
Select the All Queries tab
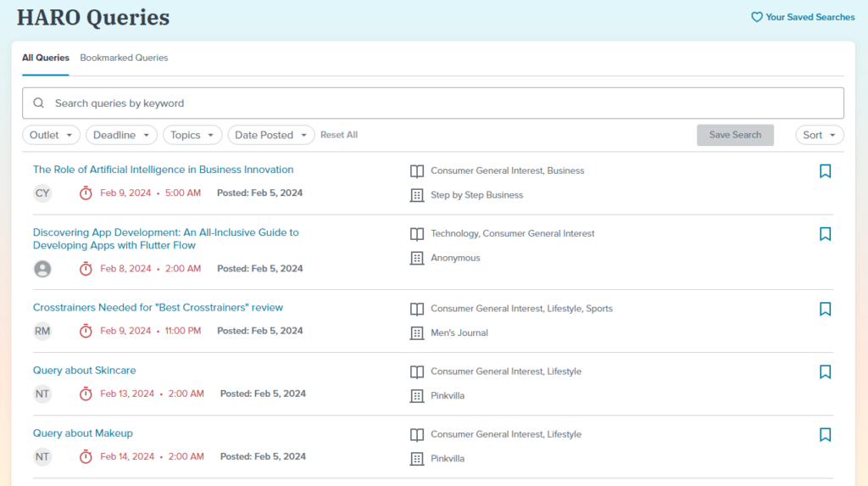(46, 59)
